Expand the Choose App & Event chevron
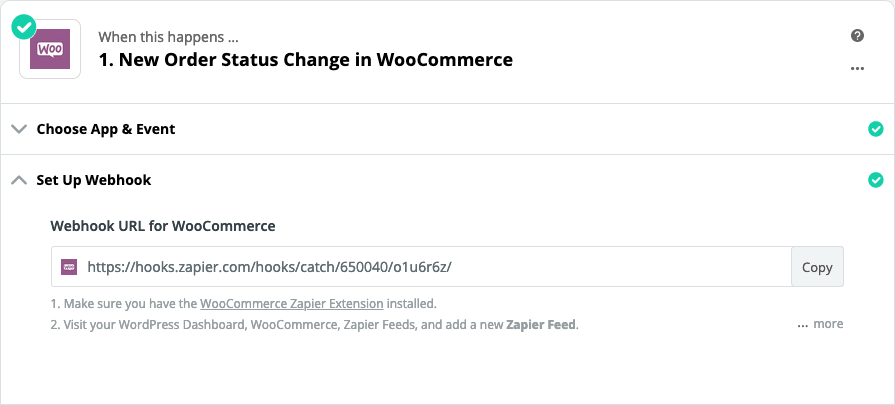Image resolution: width=895 pixels, height=405 pixels. (19, 129)
